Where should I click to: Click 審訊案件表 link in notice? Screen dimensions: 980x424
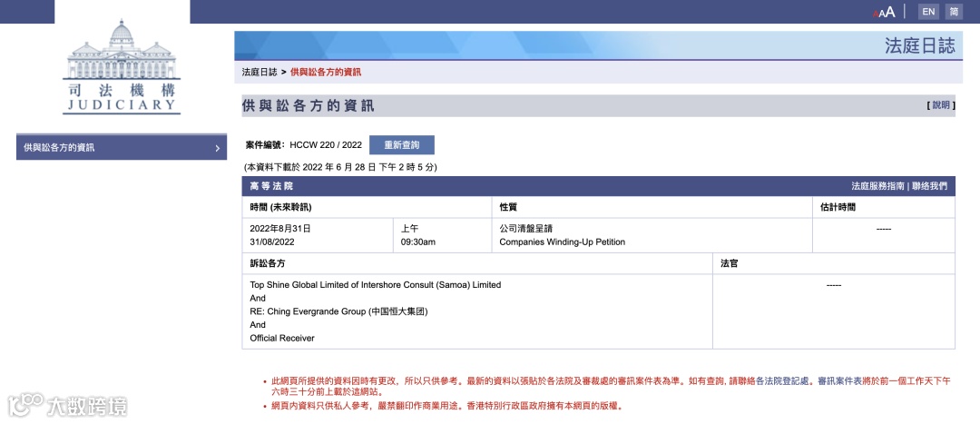(840, 380)
